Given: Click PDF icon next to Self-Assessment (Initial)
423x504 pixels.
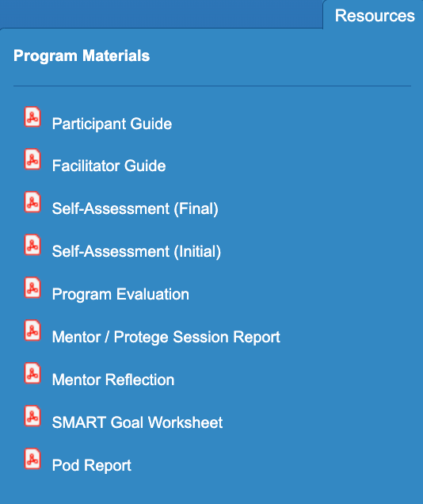Looking at the screenshot, I should pos(32,245).
